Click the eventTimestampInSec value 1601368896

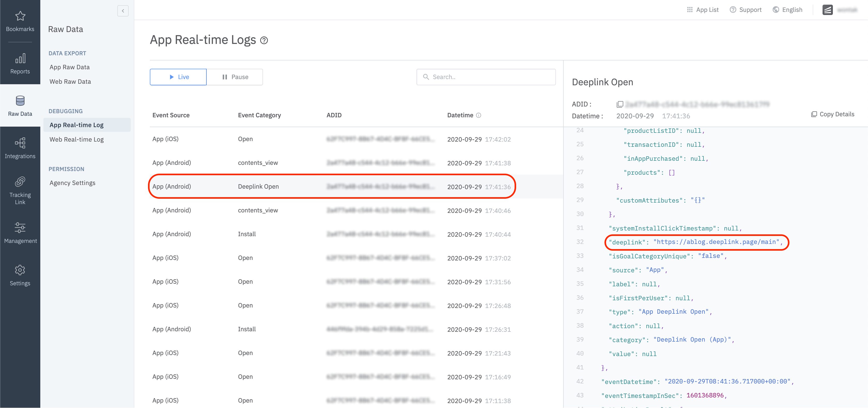point(705,395)
